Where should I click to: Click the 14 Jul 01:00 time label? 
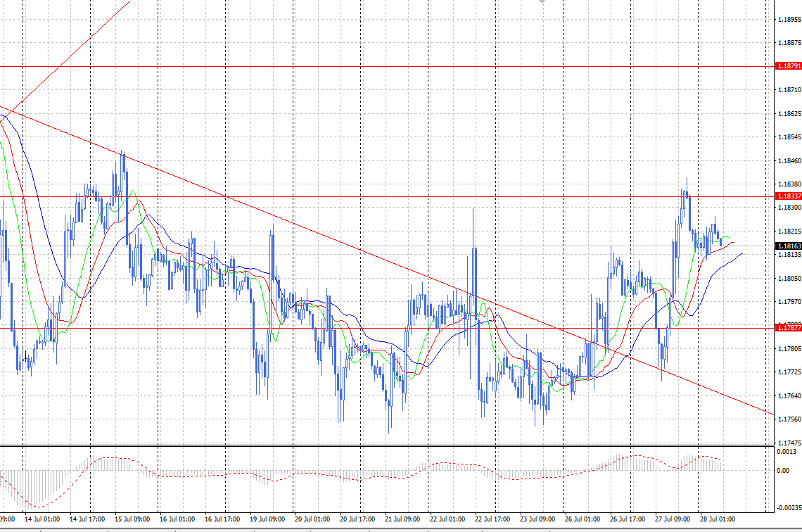42,519
